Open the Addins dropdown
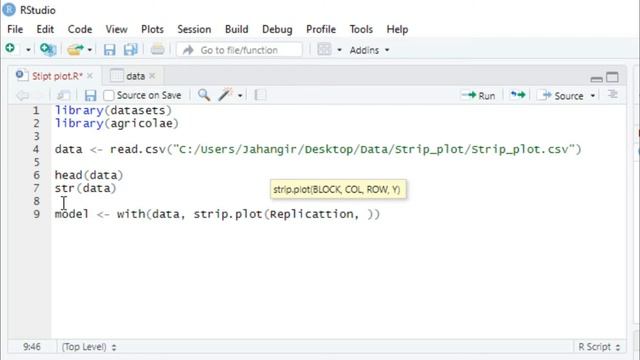Screen dimensions: 640x360 pyautogui.click(x=369, y=50)
